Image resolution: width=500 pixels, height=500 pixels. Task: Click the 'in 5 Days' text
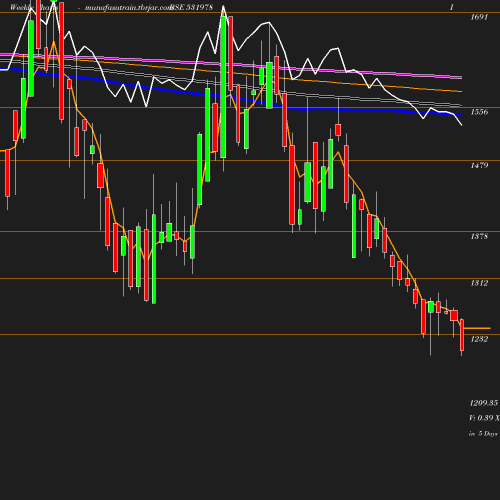pos(483,434)
